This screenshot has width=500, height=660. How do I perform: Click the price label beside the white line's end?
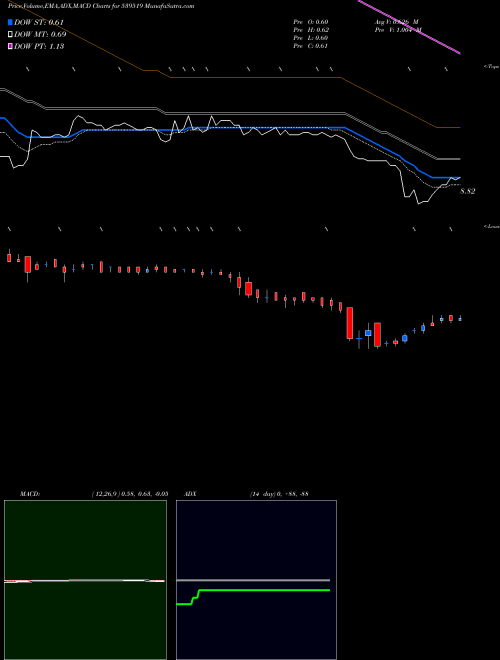468,192
